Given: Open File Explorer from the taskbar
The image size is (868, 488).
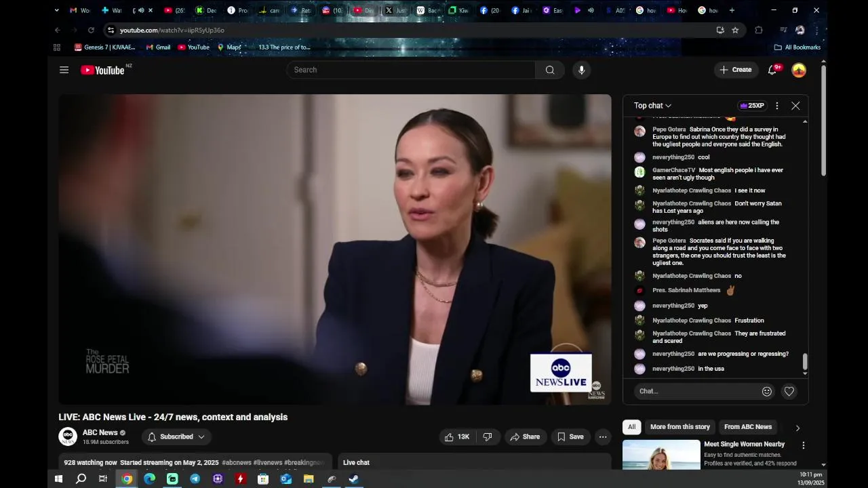Looking at the screenshot, I should (x=309, y=479).
